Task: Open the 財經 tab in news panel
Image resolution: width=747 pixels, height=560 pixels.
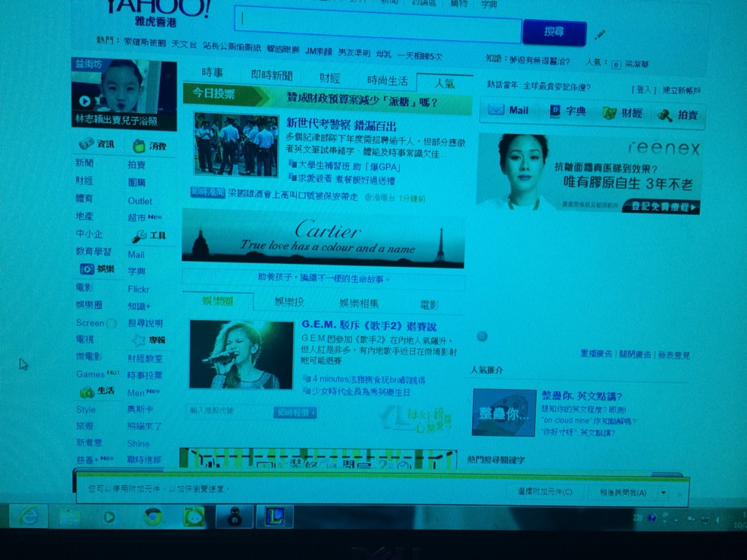Action: pos(330,78)
